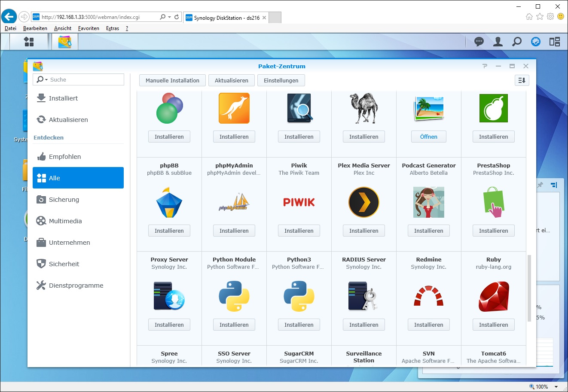Open the browser home icon
The width and height of the screenshot is (568, 392).
point(529,16)
